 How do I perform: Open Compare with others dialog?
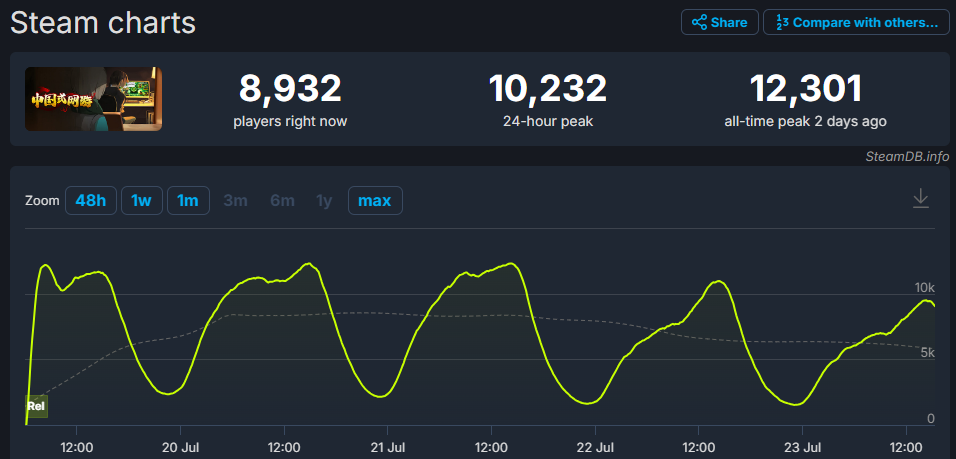tap(856, 23)
